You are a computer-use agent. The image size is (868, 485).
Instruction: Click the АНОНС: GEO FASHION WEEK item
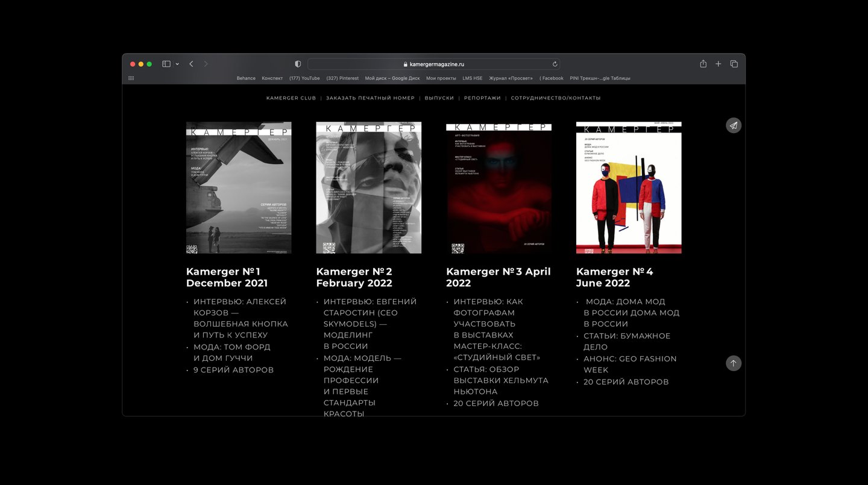click(x=630, y=364)
